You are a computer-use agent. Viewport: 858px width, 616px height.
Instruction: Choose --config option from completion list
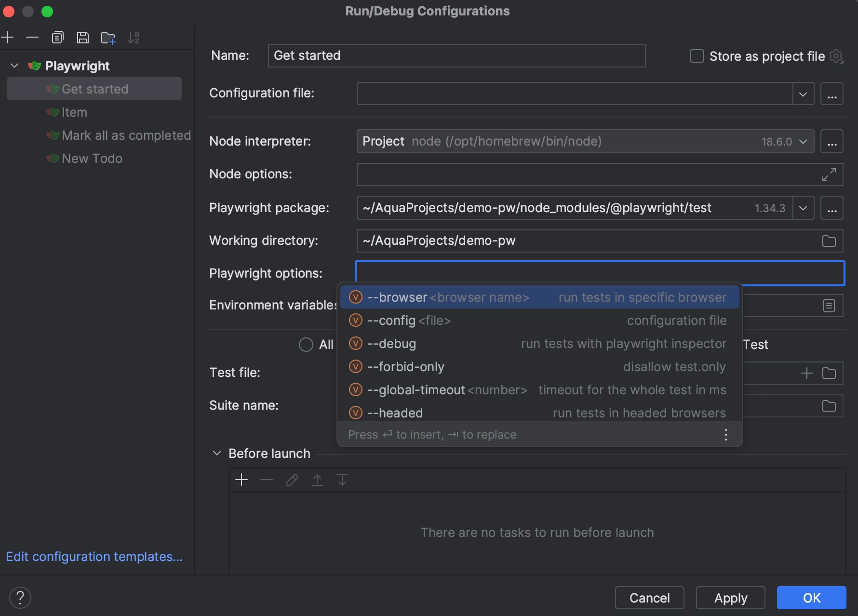[x=539, y=320]
